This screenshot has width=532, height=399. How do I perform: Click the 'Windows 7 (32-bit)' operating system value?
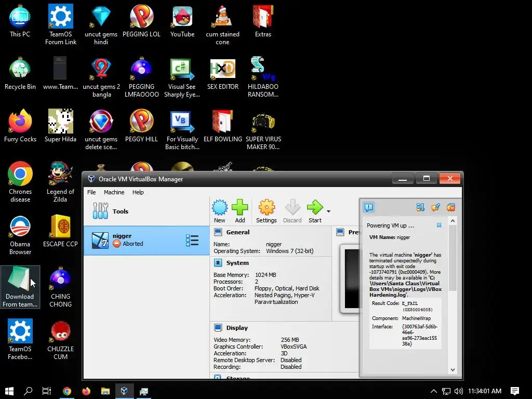point(289,251)
